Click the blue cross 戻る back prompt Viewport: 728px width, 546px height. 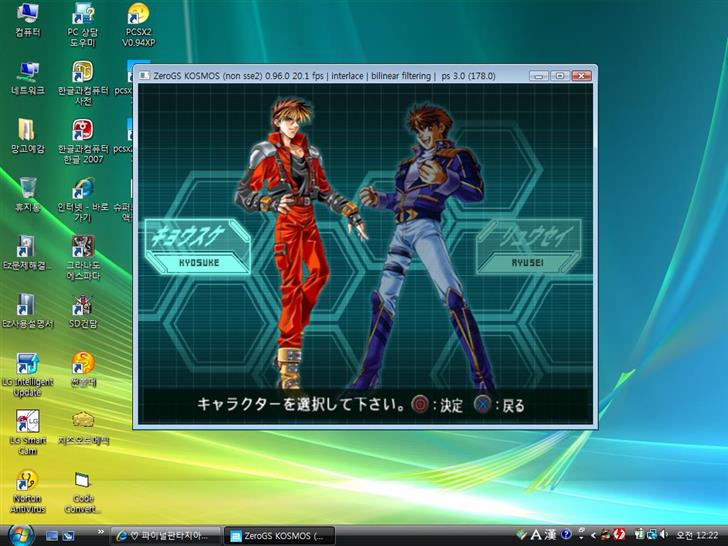click(500, 405)
